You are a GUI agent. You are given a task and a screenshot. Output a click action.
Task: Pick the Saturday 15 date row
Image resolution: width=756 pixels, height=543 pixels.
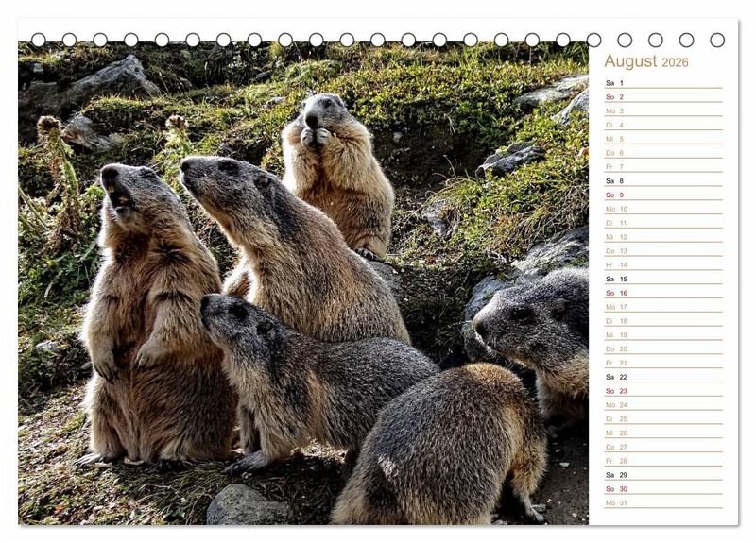pos(662,279)
